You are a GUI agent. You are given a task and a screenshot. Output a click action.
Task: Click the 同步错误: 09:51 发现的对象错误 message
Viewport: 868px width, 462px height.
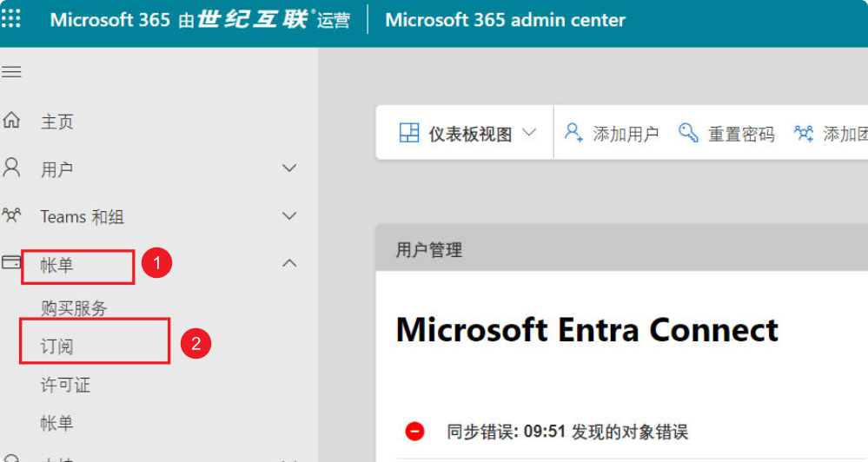point(567,432)
